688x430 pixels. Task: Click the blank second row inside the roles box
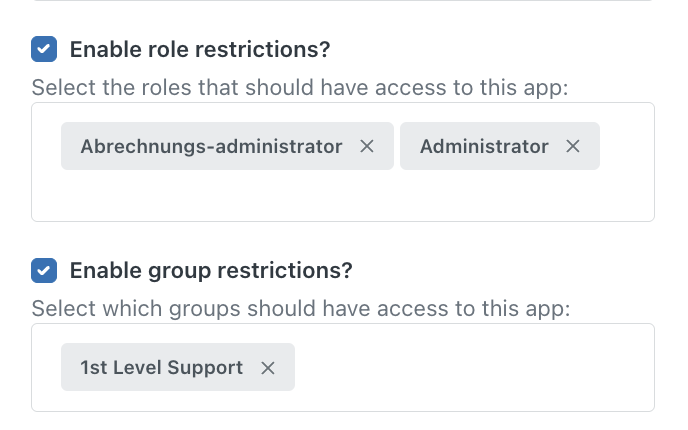pyautogui.click(x=343, y=196)
